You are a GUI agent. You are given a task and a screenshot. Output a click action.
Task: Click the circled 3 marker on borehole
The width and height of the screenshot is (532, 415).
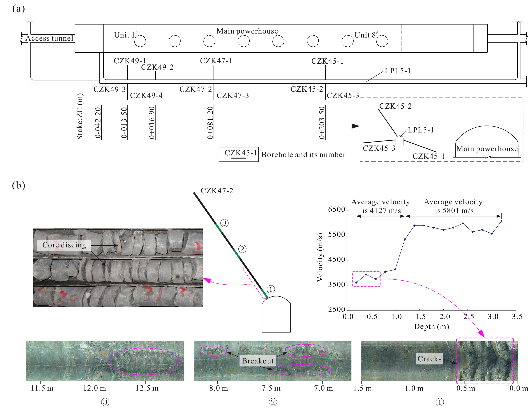(224, 223)
